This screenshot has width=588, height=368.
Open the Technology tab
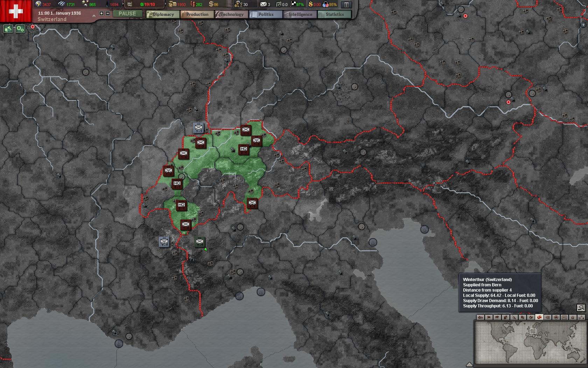pos(231,14)
